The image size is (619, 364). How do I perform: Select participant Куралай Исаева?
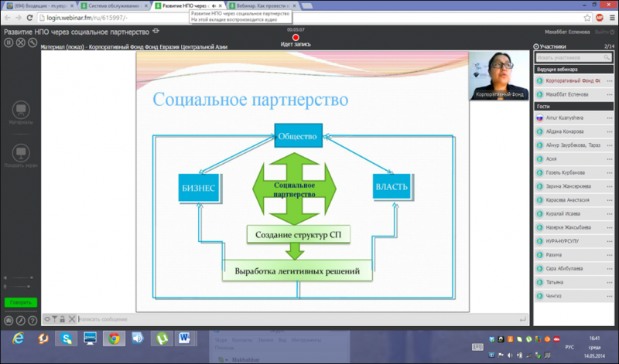coord(573,214)
